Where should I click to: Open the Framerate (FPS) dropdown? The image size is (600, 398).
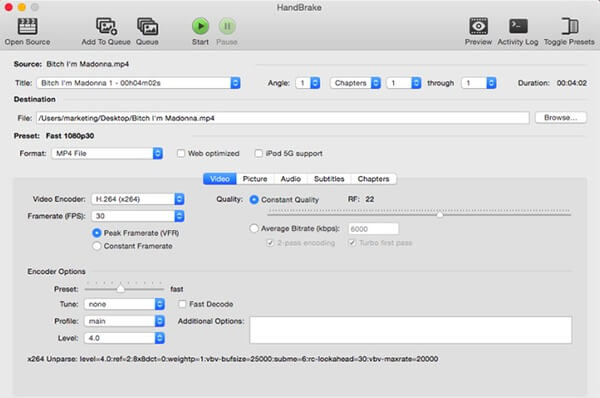pyautogui.click(x=138, y=216)
